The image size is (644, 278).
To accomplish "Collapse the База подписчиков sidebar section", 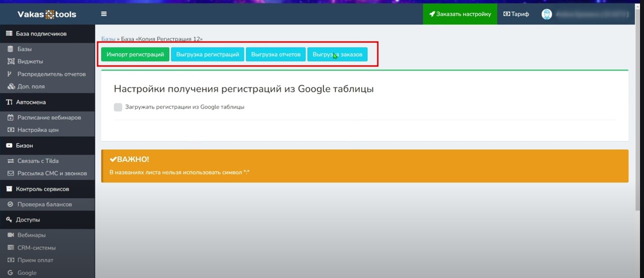I will pyautogui.click(x=41, y=34).
